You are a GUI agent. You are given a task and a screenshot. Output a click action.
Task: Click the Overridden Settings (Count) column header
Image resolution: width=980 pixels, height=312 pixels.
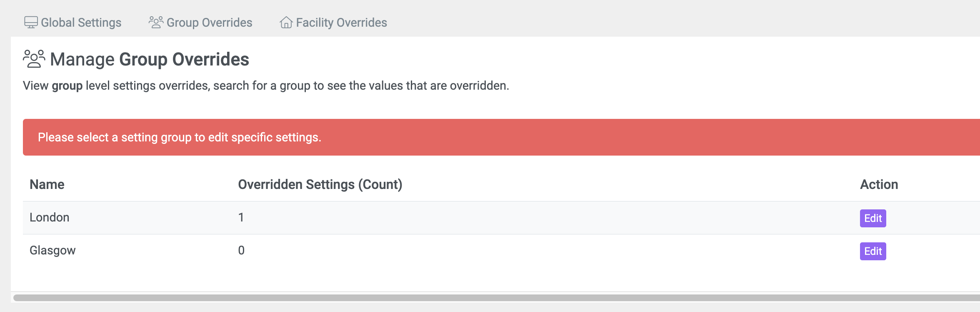[320, 184]
